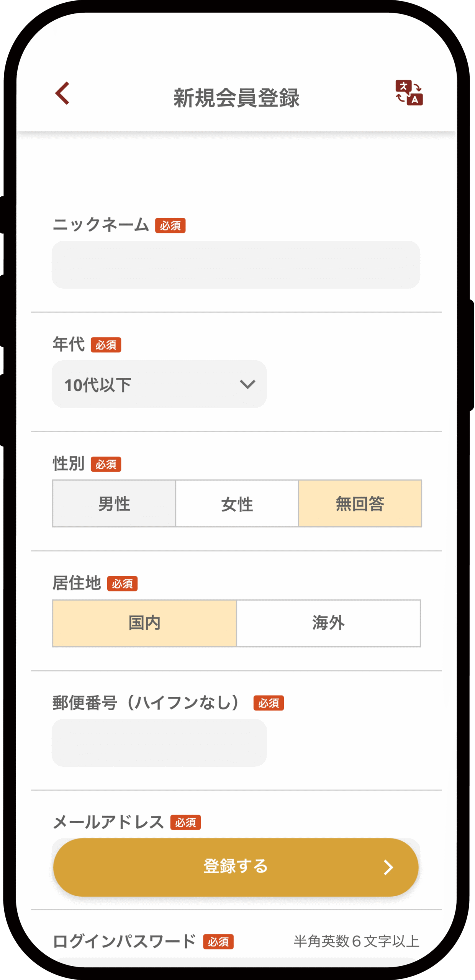Tap the 必須 badge beside ログインパスワード

click(218, 942)
